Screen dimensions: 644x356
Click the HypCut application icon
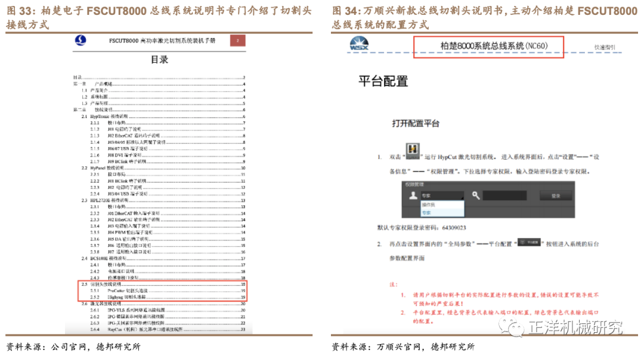coord(413,151)
